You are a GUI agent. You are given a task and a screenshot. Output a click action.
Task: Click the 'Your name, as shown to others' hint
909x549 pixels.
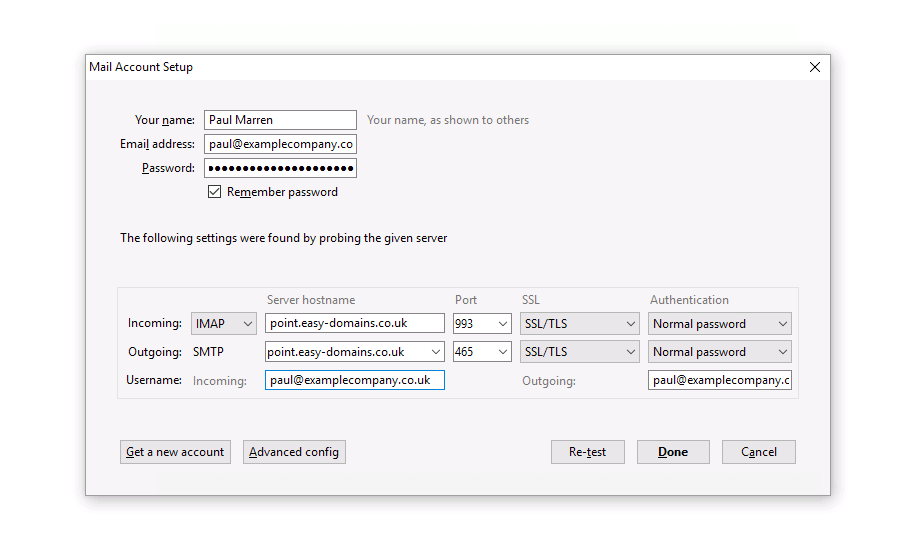(448, 120)
